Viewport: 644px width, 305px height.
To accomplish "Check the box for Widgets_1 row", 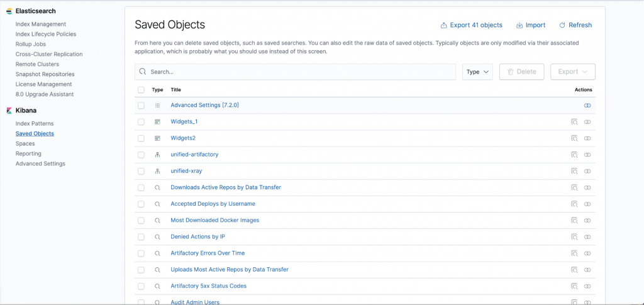I will (141, 122).
